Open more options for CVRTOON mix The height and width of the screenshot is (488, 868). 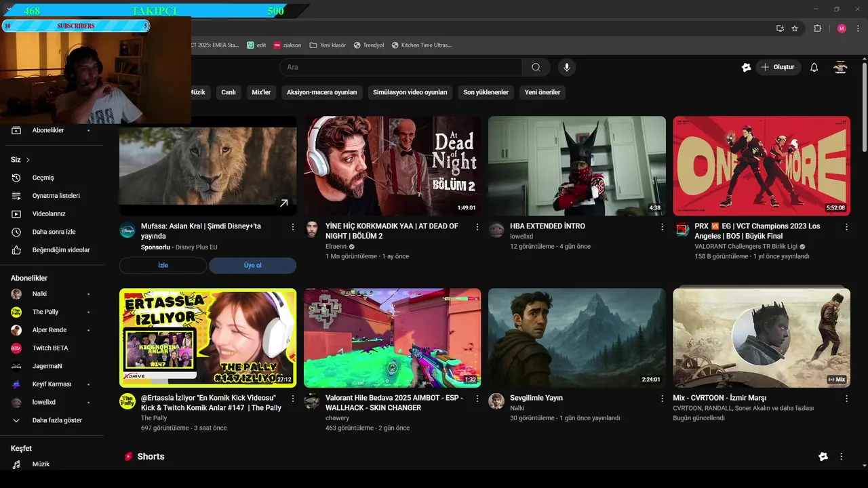(846, 399)
